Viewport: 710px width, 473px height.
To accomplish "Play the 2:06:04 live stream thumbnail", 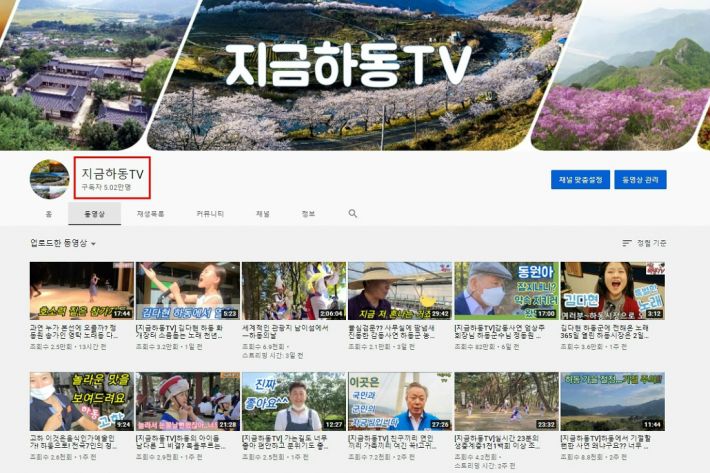I will [x=294, y=291].
